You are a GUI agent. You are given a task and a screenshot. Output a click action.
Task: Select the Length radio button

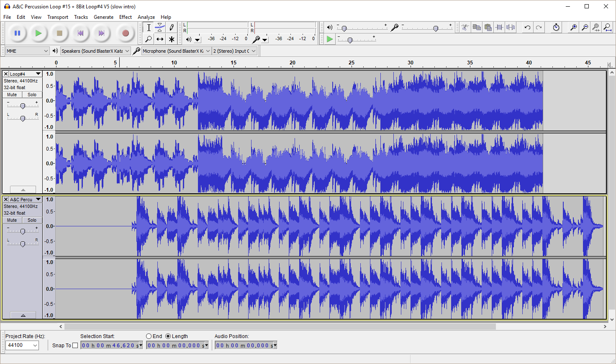168,336
